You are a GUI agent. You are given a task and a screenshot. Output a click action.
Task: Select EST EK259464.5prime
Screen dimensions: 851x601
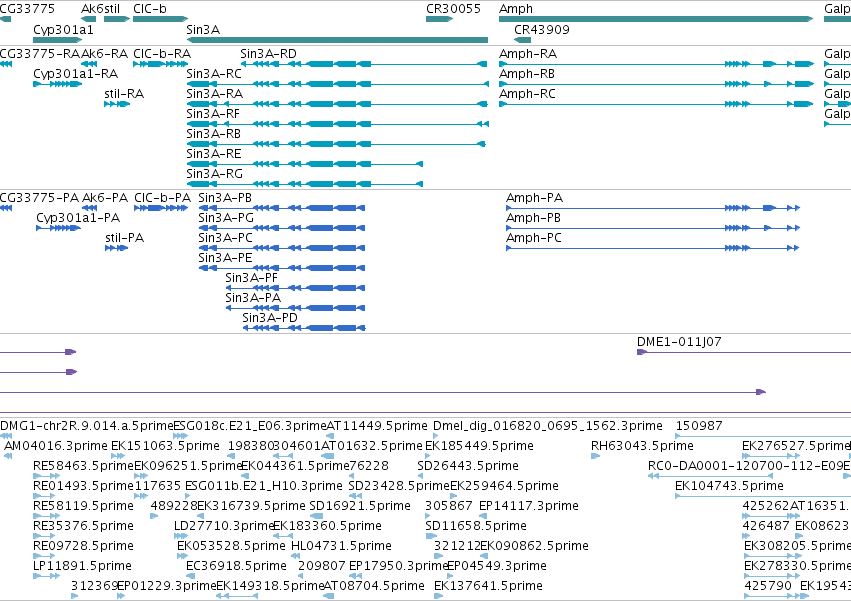coord(454,496)
